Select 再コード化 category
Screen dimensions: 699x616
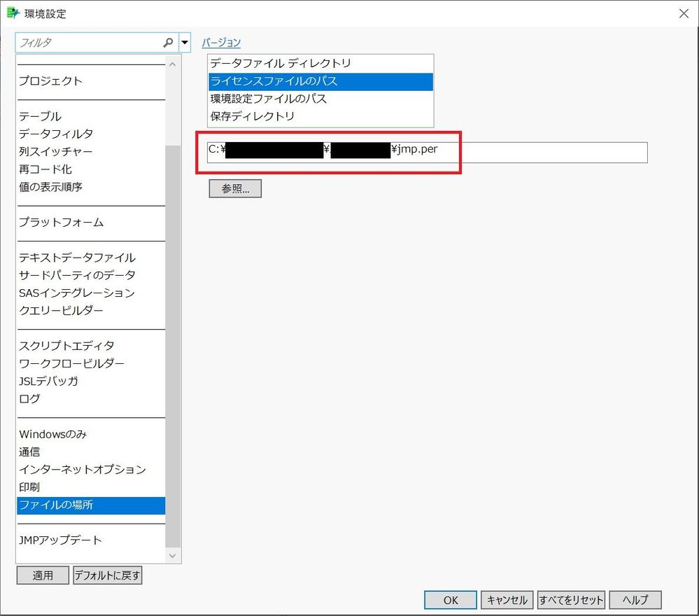[91, 169]
